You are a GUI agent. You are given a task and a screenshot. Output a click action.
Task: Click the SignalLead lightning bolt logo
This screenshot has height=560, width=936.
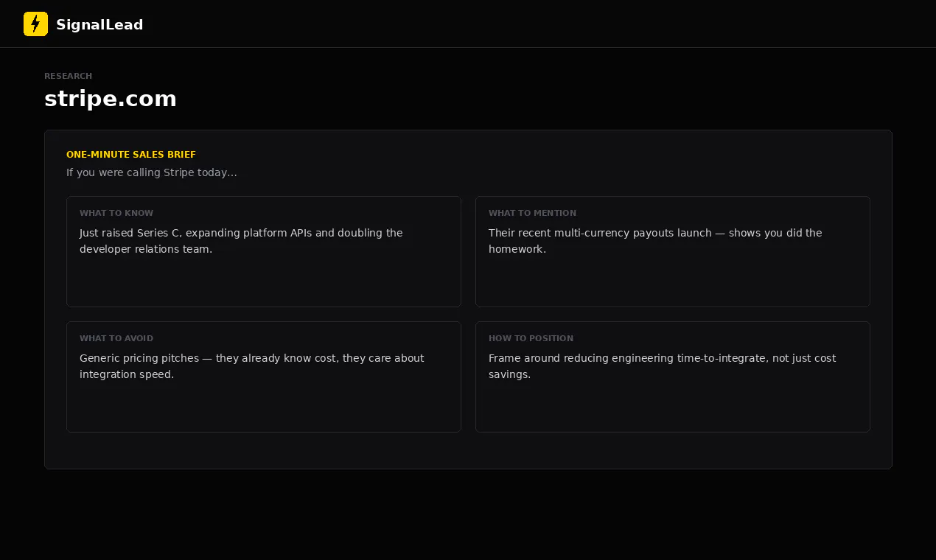pos(35,24)
